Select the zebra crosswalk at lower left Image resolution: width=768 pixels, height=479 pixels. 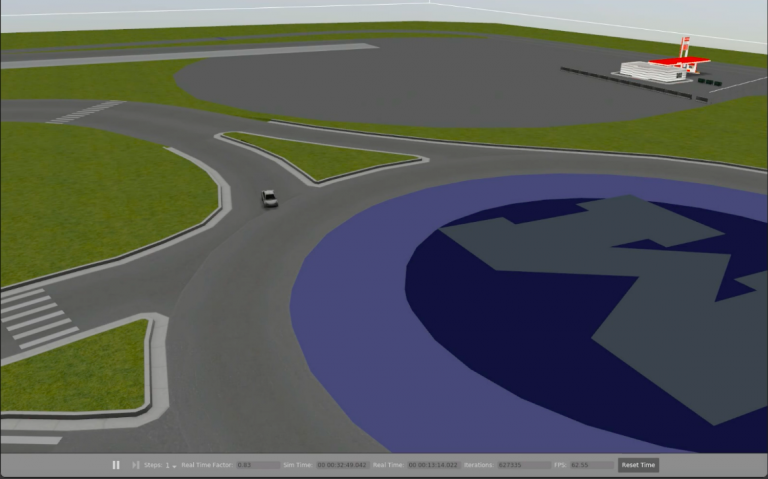35,317
